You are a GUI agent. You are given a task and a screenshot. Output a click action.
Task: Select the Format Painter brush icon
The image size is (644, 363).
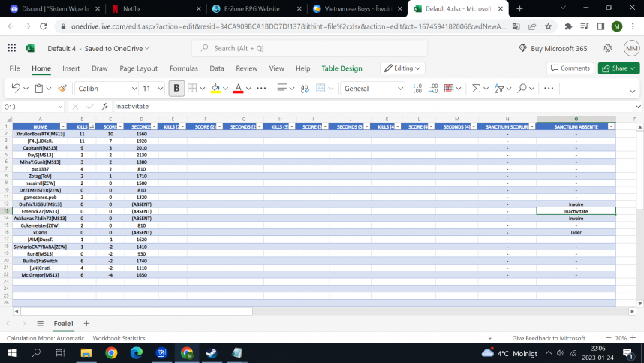[x=62, y=89]
